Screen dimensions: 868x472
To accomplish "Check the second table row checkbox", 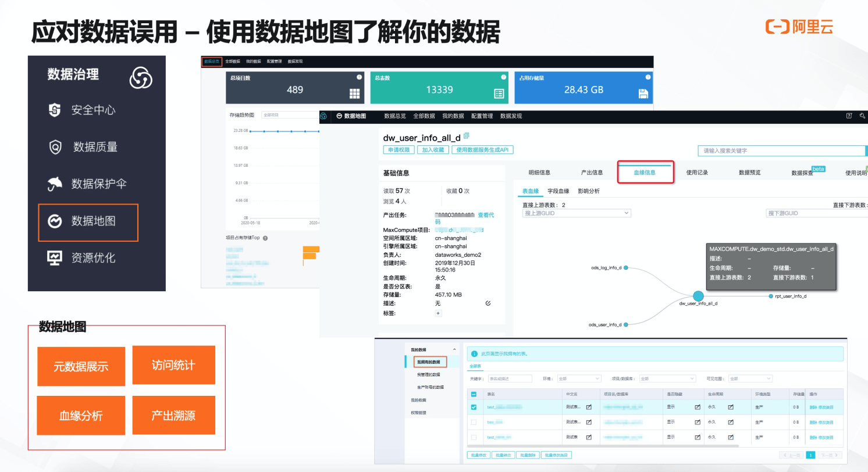I will 474,421.
